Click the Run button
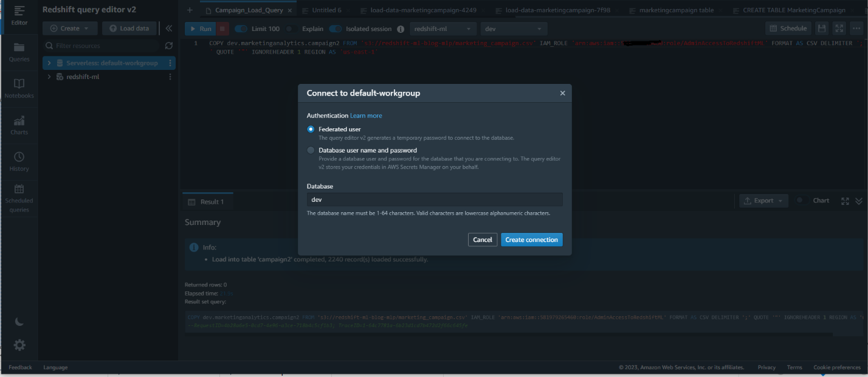The width and height of the screenshot is (868, 377). click(200, 29)
